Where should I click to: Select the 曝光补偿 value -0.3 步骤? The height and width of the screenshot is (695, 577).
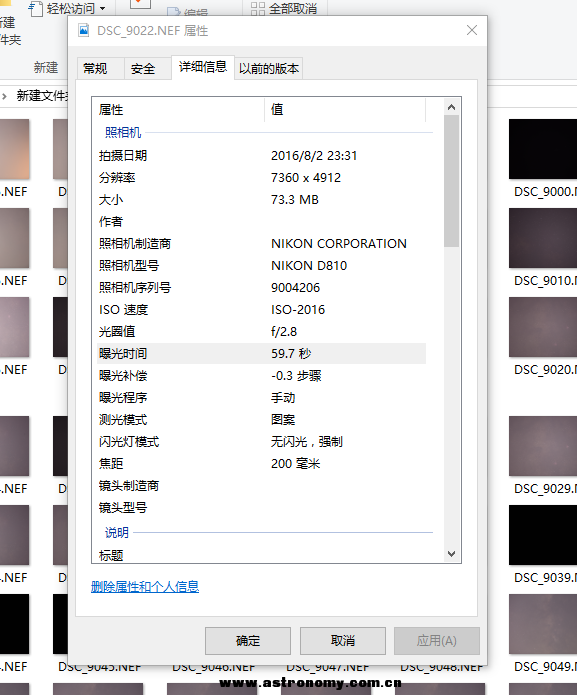[296, 376]
